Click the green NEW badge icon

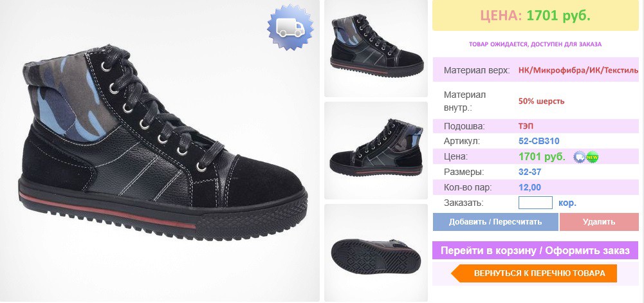593,157
